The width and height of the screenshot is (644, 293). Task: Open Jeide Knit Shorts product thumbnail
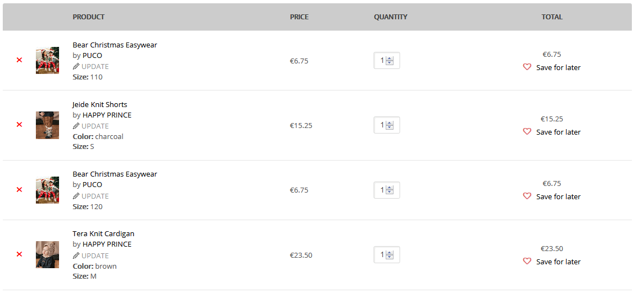coord(47,125)
